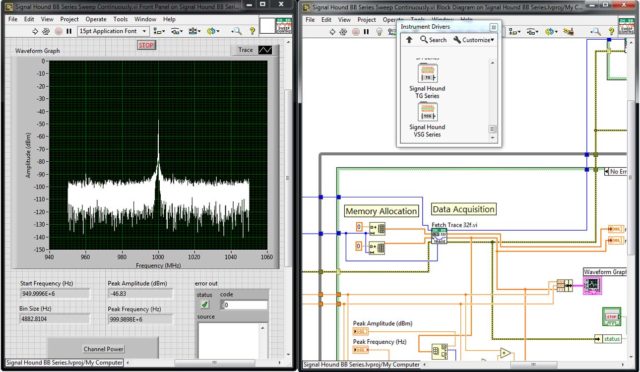640x372 pixels.
Task: Select the second Initialize Array node
Action: (377, 247)
